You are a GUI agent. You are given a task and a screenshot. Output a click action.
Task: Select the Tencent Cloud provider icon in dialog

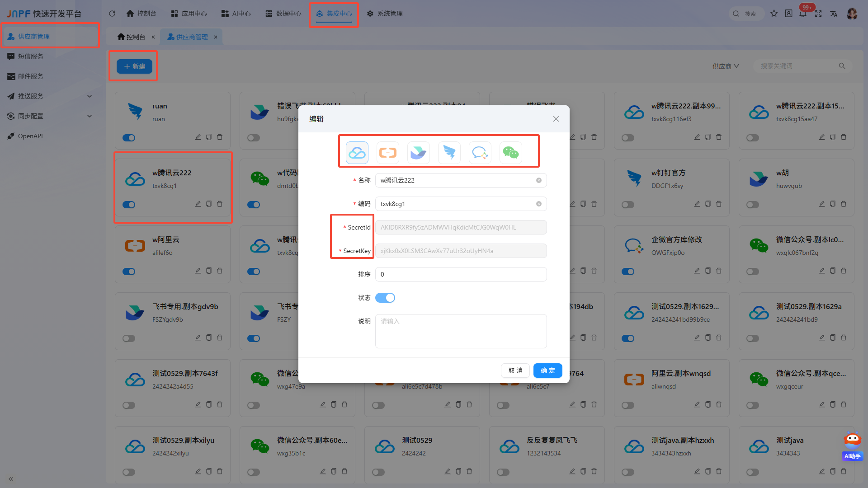point(357,153)
